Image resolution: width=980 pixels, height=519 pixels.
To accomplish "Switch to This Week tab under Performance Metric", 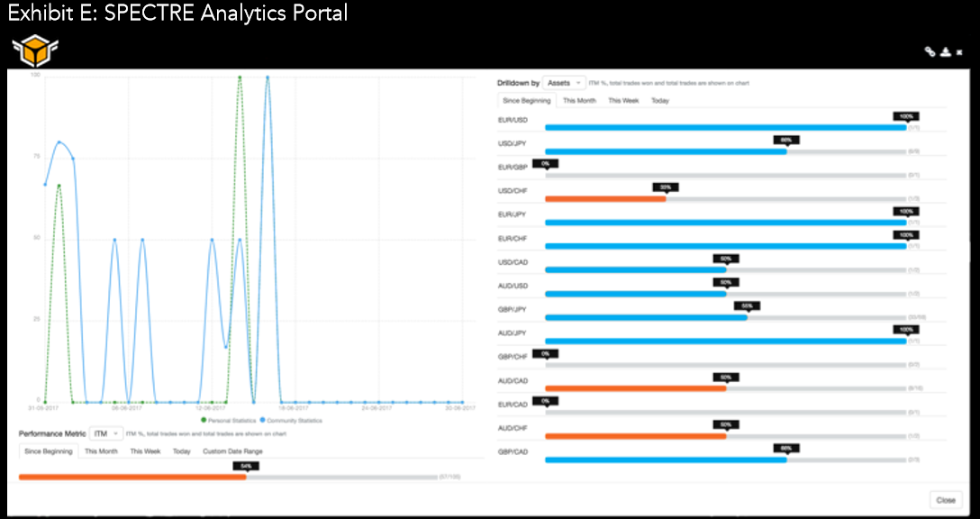I will tap(145, 451).
